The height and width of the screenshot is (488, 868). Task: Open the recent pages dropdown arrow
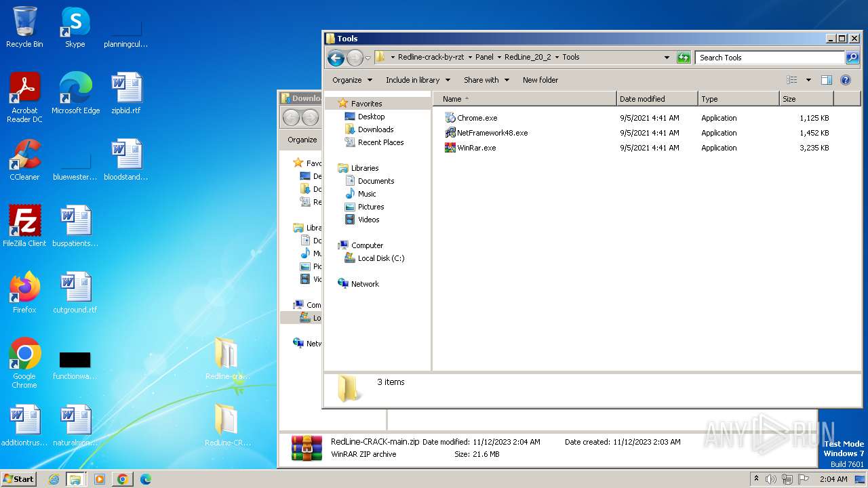368,58
